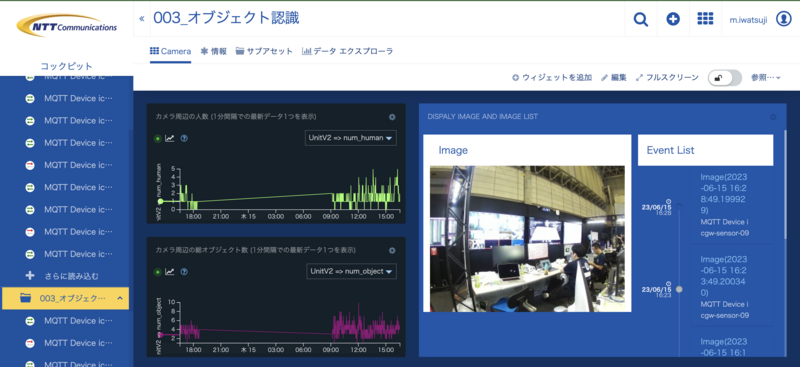Click timeline marker for 16:23 event
The height and width of the screenshot is (367, 800).
[x=679, y=289]
